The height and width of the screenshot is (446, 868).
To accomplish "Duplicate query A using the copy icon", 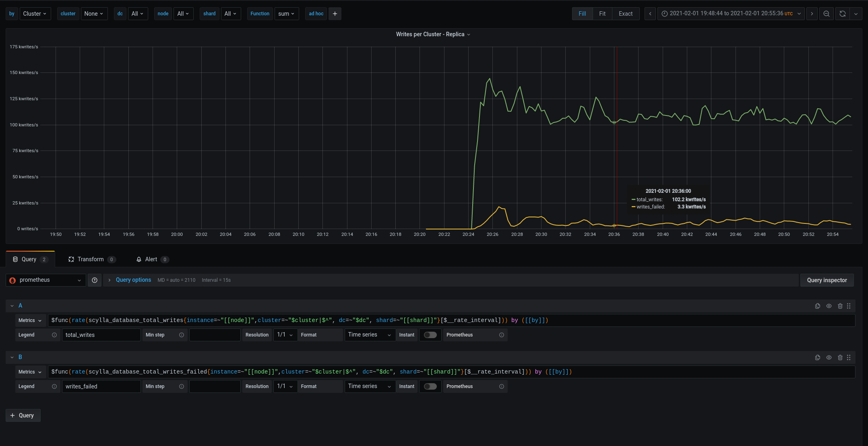I will click(818, 306).
